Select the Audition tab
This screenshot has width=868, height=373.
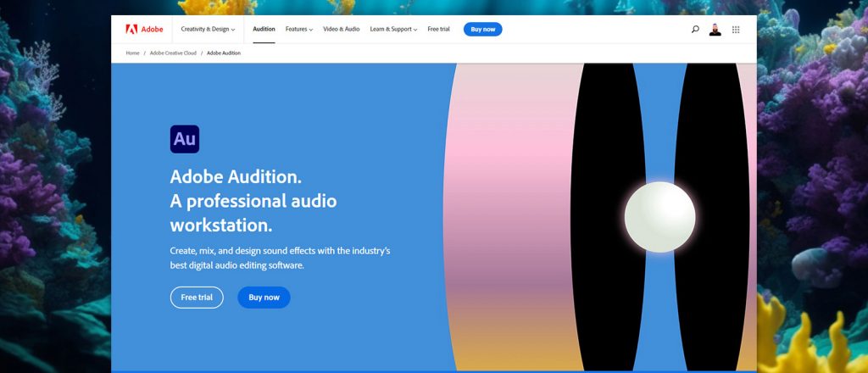tap(264, 30)
